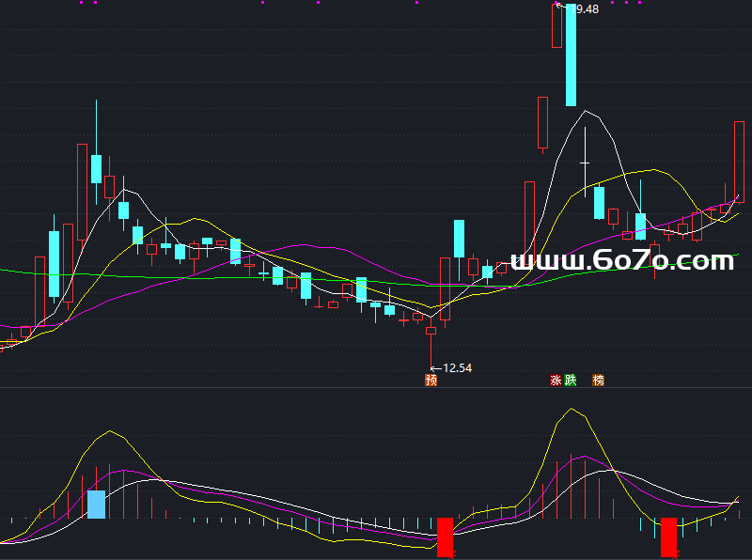752x560 pixels.
Task: Open the www.6o7o.com watermark link
Action: point(621,260)
